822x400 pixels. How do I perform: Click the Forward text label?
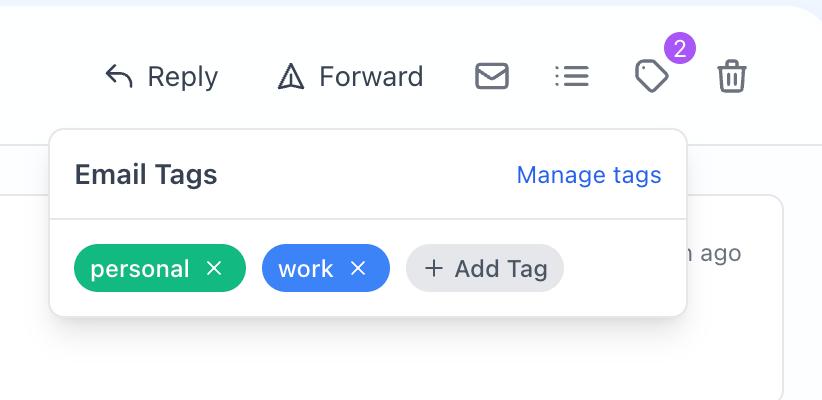[371, 77]
